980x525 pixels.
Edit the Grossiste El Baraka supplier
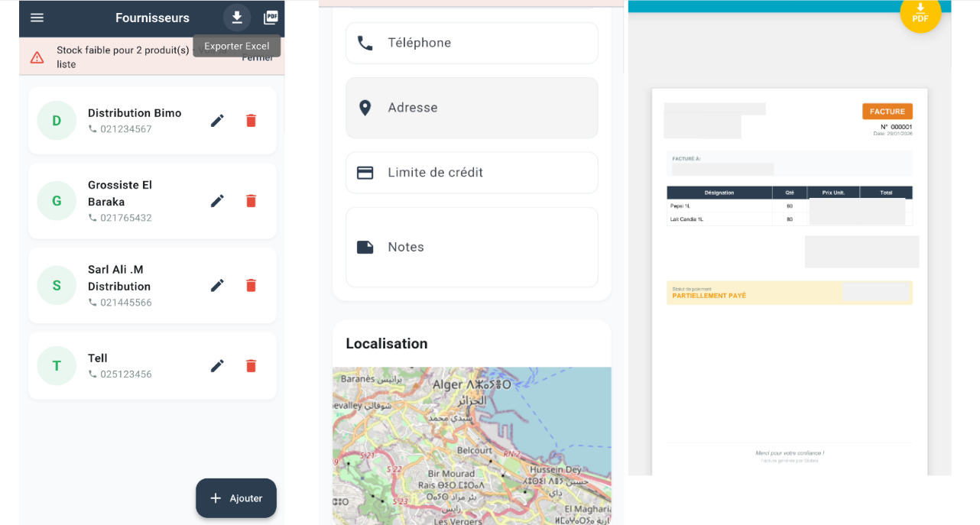218,201
